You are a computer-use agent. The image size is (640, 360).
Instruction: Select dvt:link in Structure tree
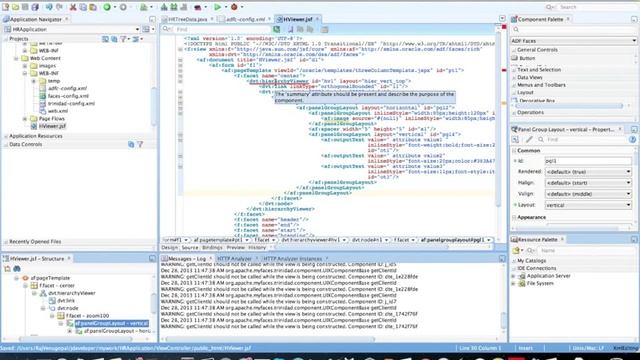point(66,300)
